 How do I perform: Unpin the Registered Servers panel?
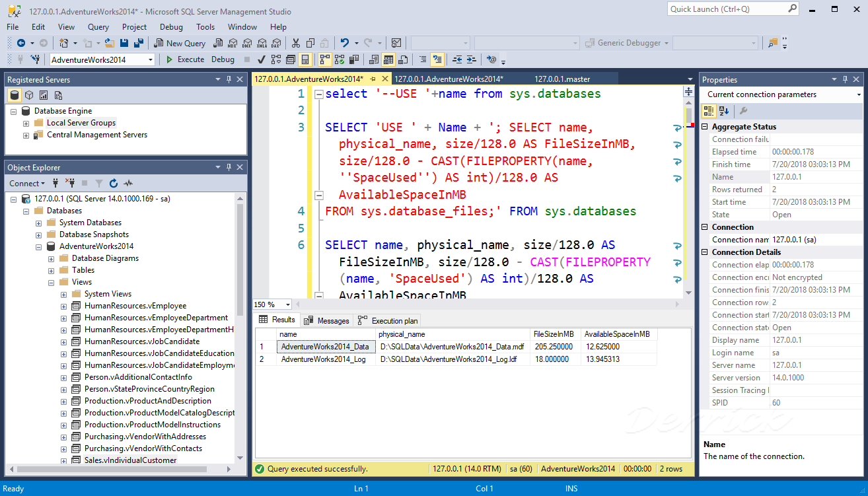tap(229, 79)
